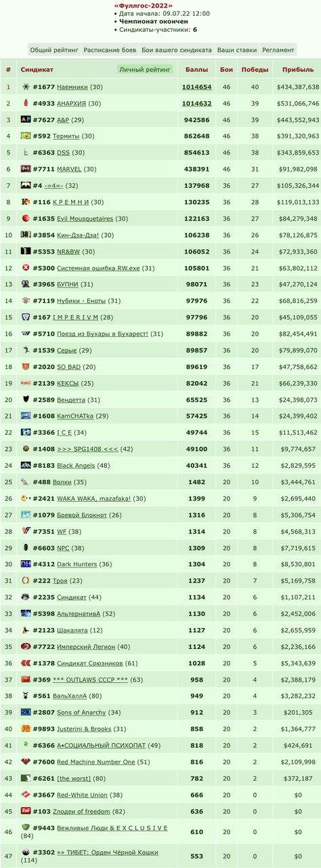The width and height of the screenshot is (321, 868).
Task: Open the Общий рейтинг tab
Action: point(55,50)
